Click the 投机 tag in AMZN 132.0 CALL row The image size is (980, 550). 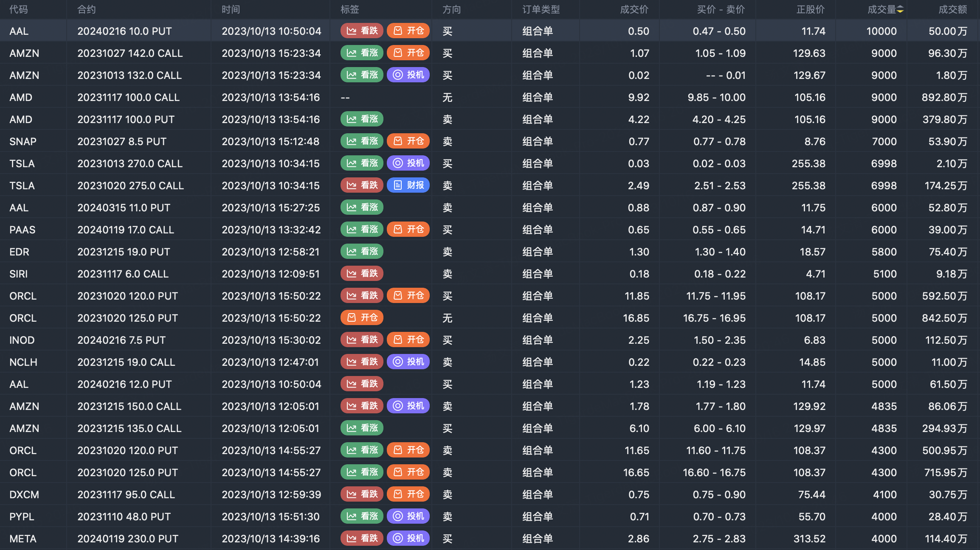[408, 75]
